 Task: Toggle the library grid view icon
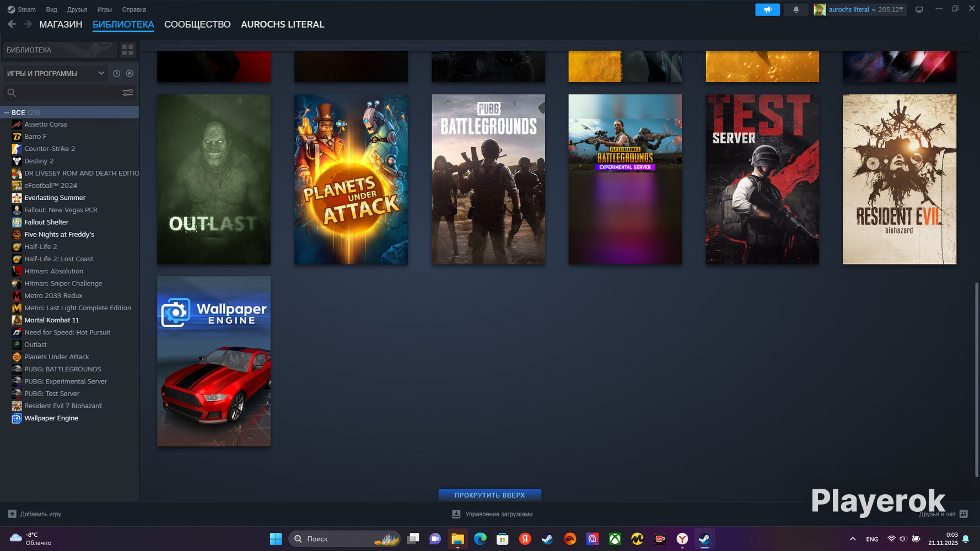[x=128, y=50]
